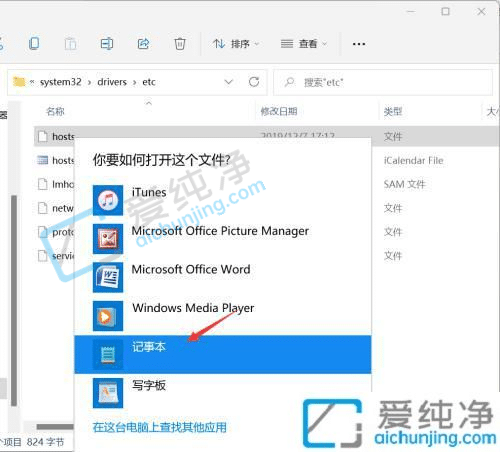Click the etc breadcrumb segment

tap(149, 82)
